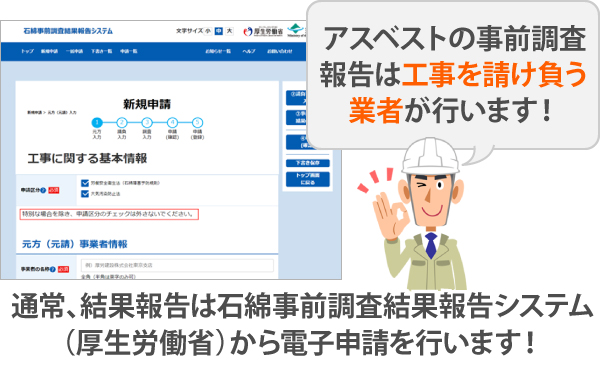Select step 5 申請(登録) circle

point(197,123)
